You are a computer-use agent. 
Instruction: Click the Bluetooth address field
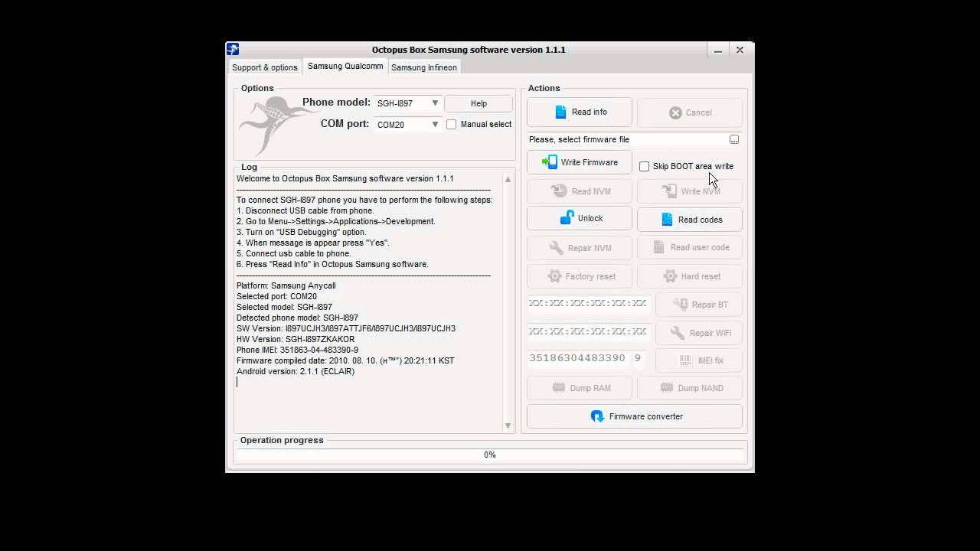tap(588, 303)
